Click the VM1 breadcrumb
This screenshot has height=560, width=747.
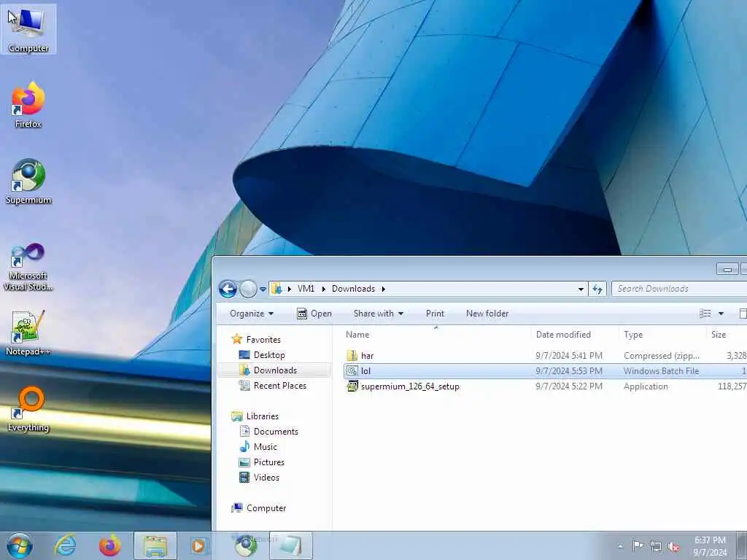306,289
